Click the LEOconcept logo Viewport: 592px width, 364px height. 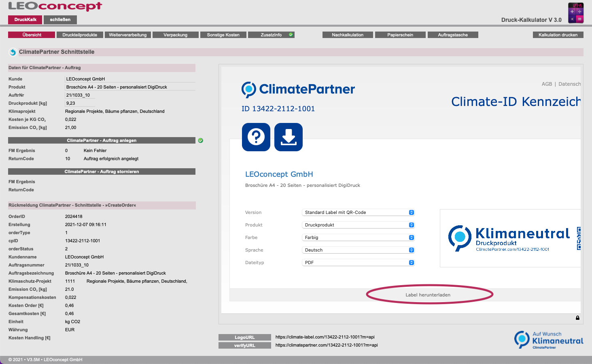coord(55,6)
